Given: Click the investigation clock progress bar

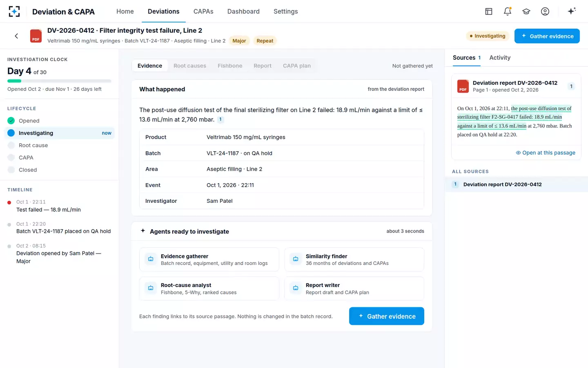Looking at the screenshot, I should click(59, 81).
